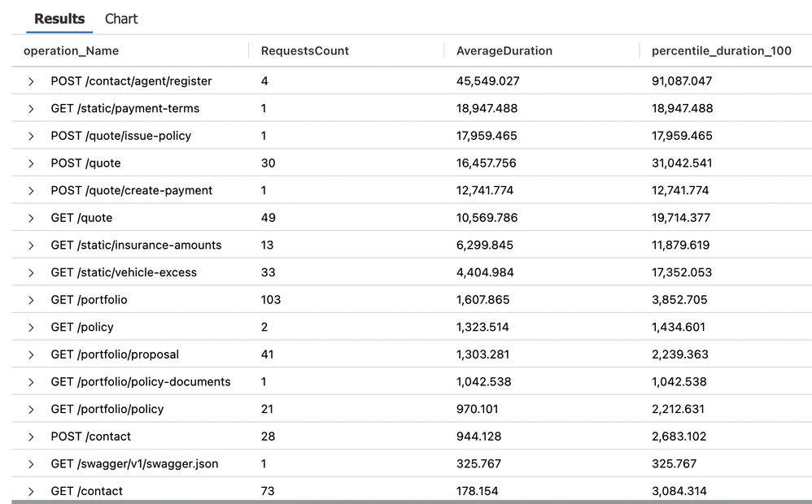Select the Results tab
Viewport: 812px width, 504px height.
pos(59,19)
